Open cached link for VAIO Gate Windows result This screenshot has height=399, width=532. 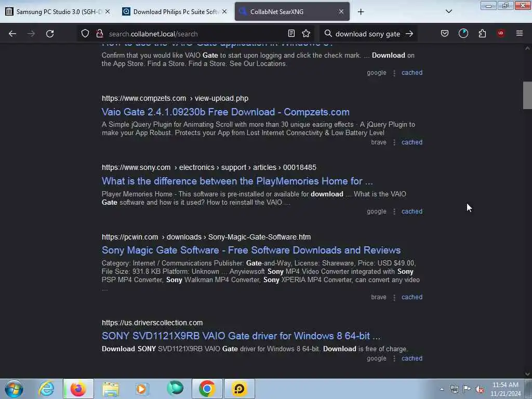point(412,73)
